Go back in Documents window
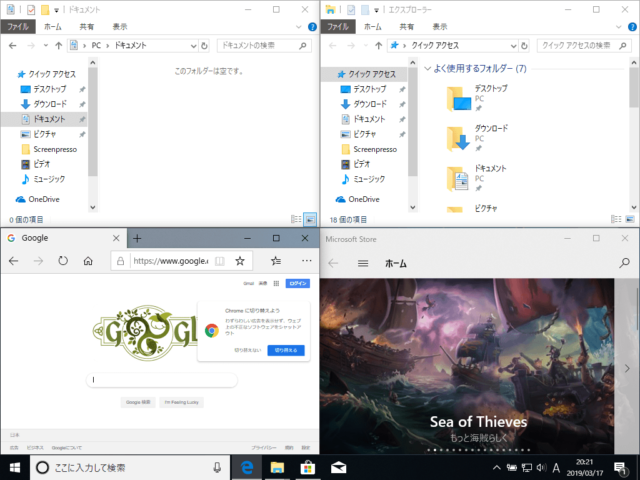Screen dimensions: 640x480 click(13, 45)
